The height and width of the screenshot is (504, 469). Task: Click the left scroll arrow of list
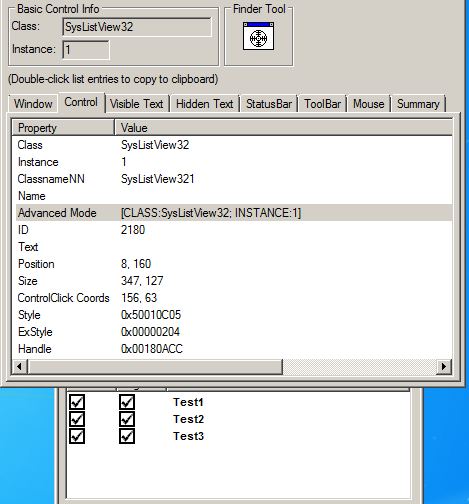click(x=20, y=367)
